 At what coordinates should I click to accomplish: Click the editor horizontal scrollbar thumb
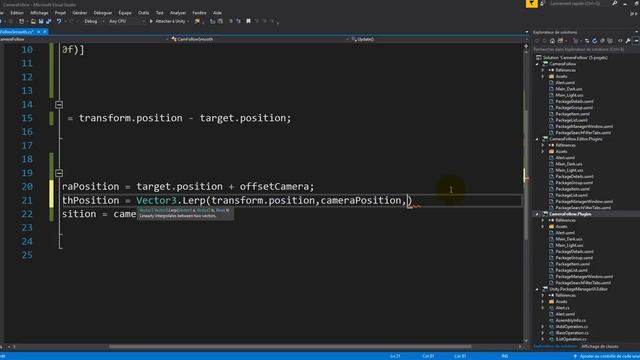(290, 347)
